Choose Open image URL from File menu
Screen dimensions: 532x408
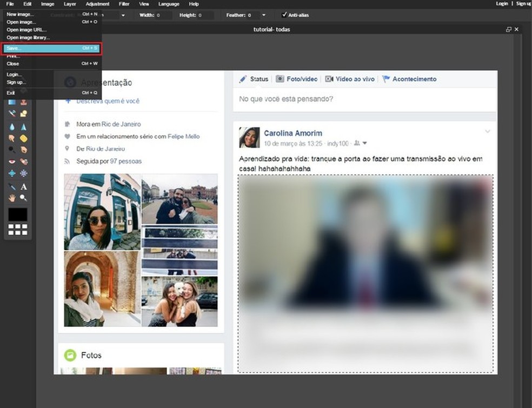[x=26, y=30]
